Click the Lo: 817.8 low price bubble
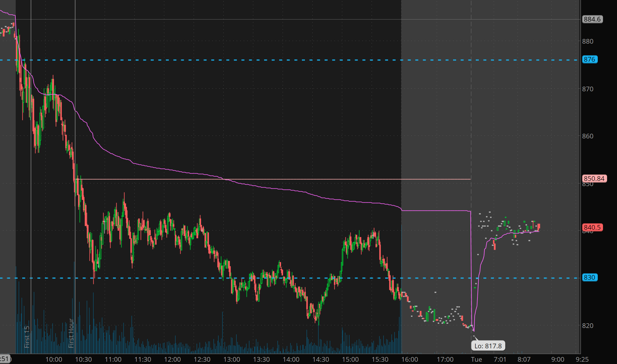Image resolution: width=617 pixels, height=364 pixels. pos(488,346)
